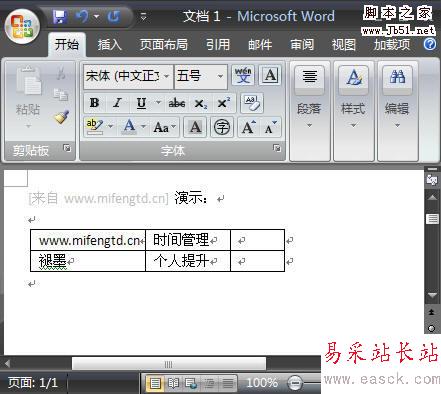Open the font size dropdown 五号
This screenshot has height=394, width=441.
pos(201,76)
